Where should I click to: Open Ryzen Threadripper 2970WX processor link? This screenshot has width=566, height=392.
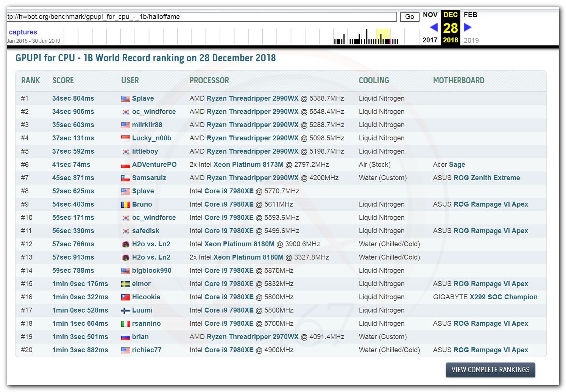tap(253, 337)
